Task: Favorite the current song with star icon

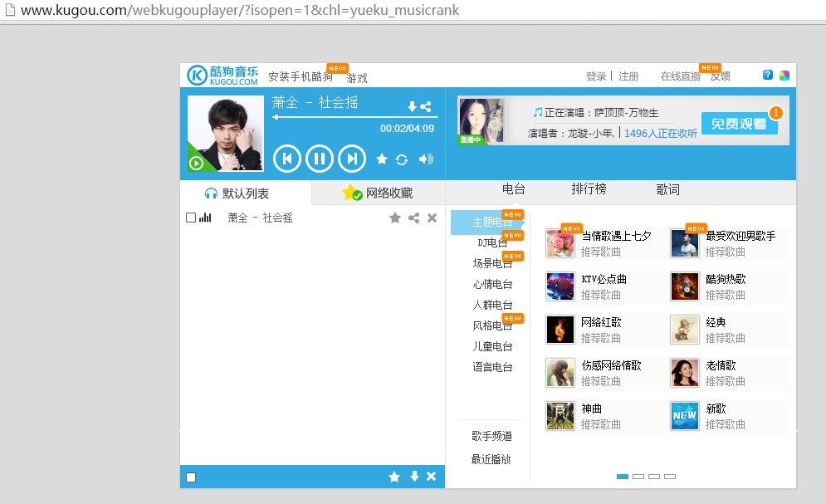Action: point(382,159)
